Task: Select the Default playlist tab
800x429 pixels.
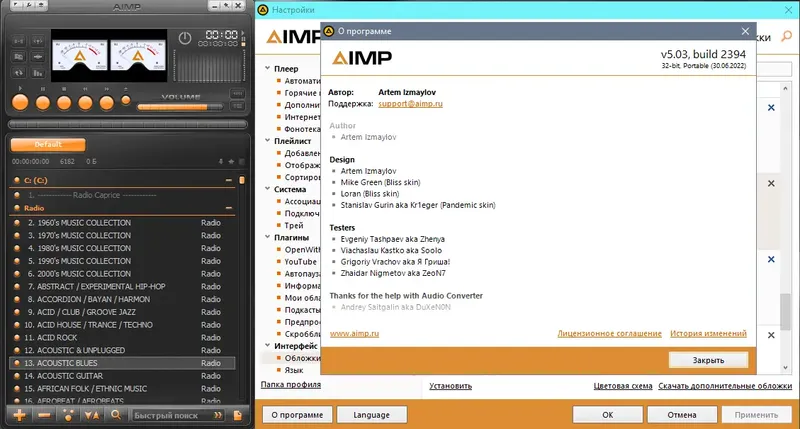Action: tap(48, 145)
